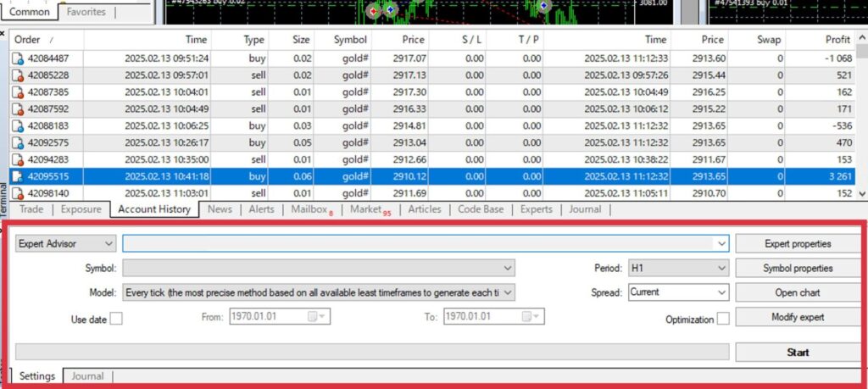Sort by the Type column header

pos(241,40)
